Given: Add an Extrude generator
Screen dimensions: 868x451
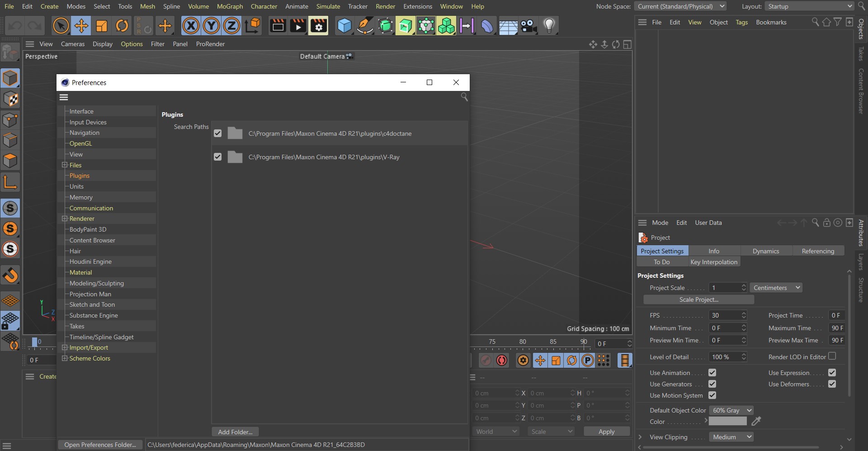Looking at the screenshot, I should tap(406, 26).
